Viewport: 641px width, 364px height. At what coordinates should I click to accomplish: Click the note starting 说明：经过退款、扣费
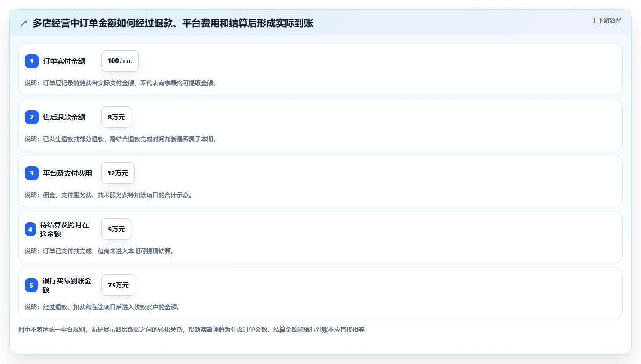point(102,307)
